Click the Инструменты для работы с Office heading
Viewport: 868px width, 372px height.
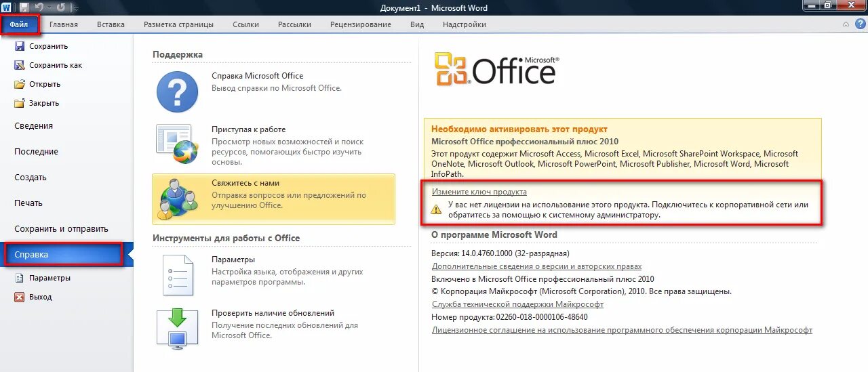coord(226,238)
